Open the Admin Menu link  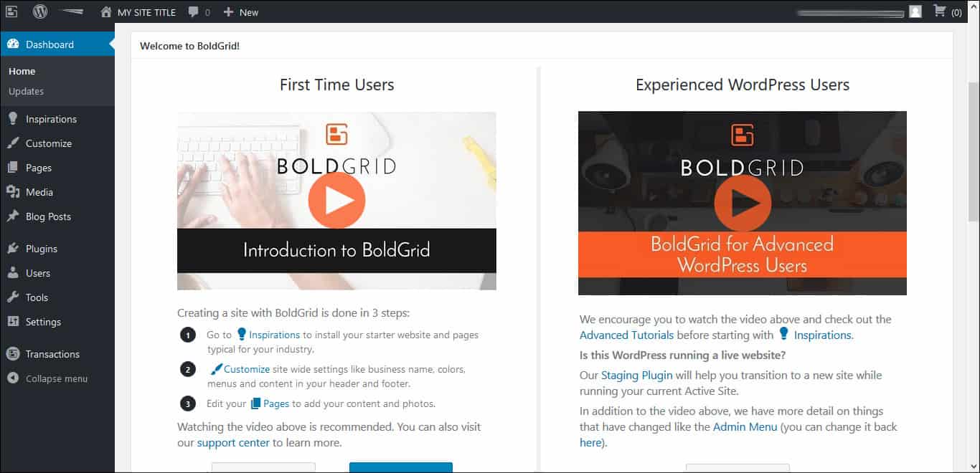coord(745,427)
